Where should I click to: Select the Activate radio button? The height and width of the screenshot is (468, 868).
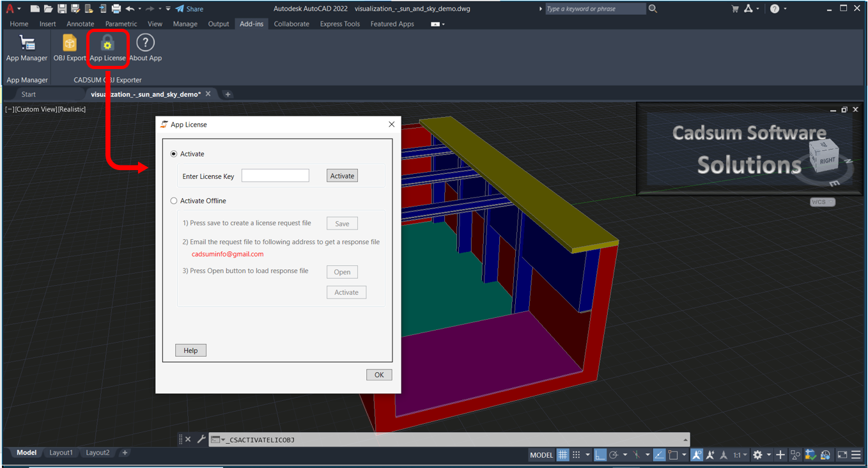coord(173,153)
